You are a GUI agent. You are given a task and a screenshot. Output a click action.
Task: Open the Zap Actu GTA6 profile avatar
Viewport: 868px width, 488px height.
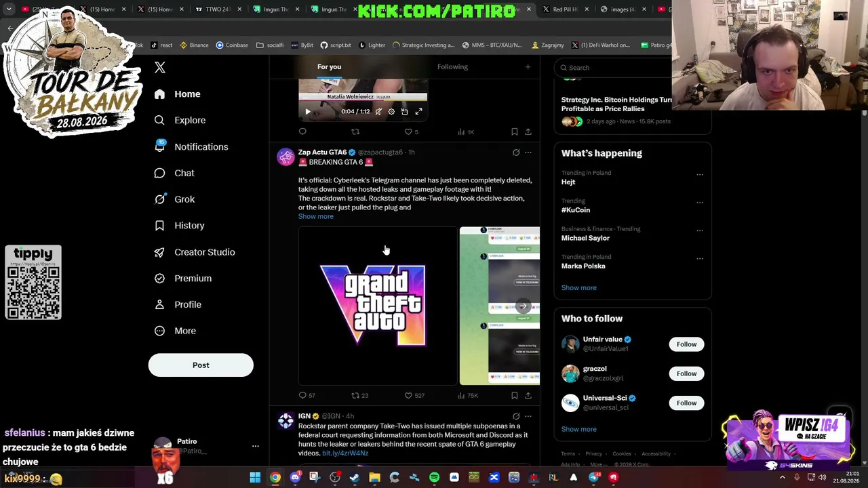coord(285,157)
